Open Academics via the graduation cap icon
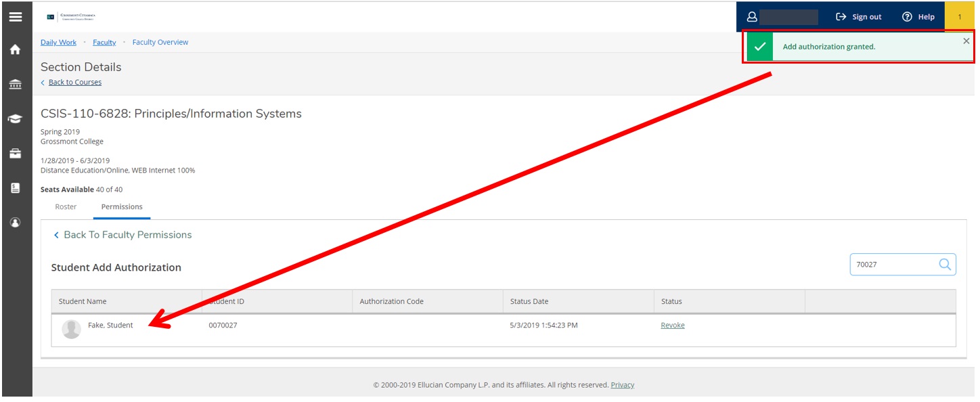Screen dimensions: 980x402 16,118
